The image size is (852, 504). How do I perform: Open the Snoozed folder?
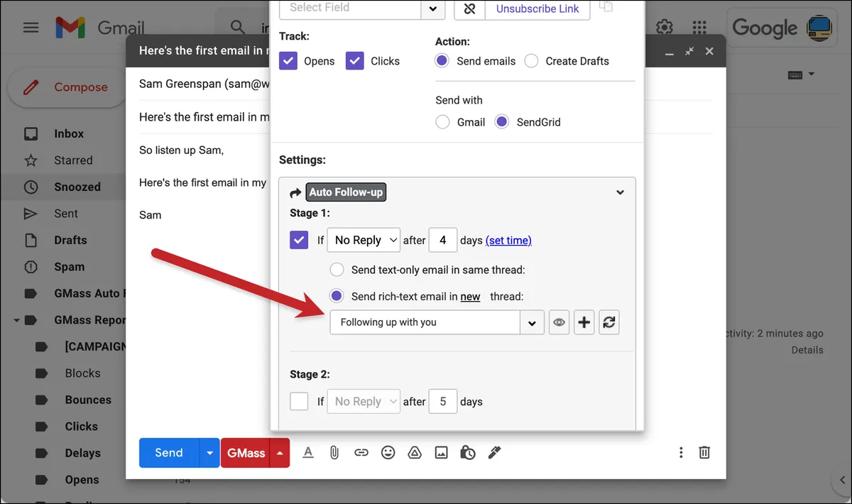pyautogui.click(x=77, y=187)
